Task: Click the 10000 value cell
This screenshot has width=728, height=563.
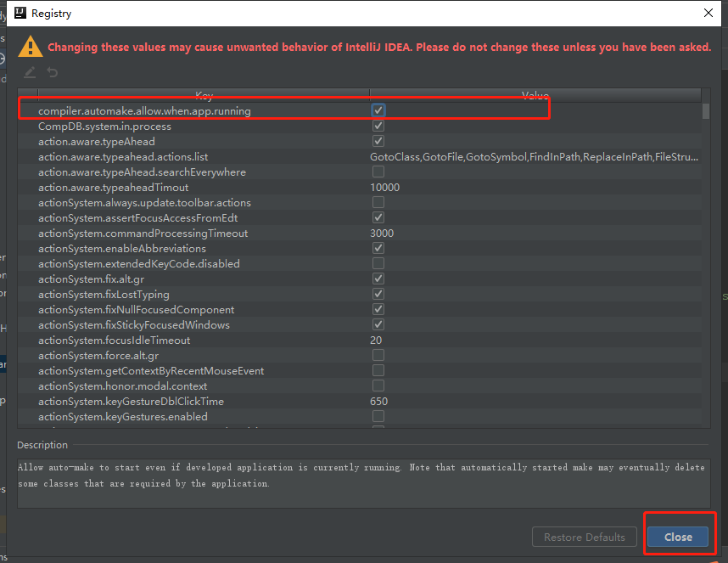Action: point(385,188)
